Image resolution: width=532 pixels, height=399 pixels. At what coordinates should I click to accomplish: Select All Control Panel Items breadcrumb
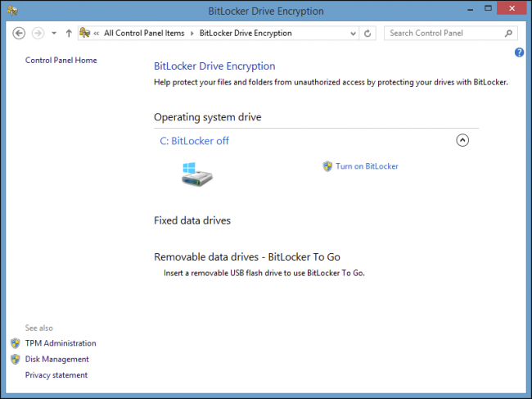point(144,34)
